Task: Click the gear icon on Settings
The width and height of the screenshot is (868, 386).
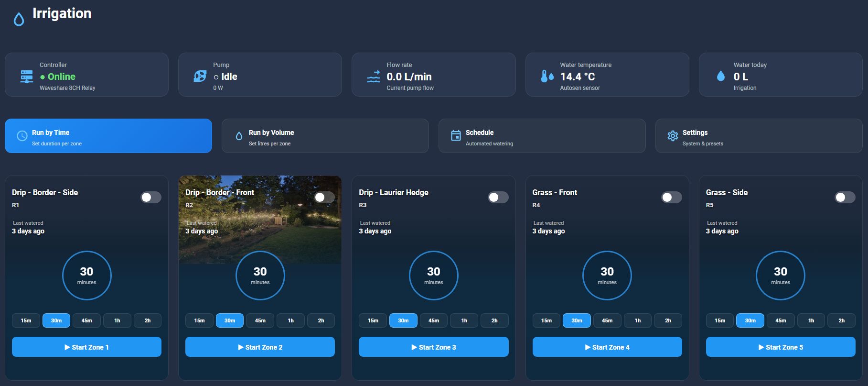Action: point(673,136)
